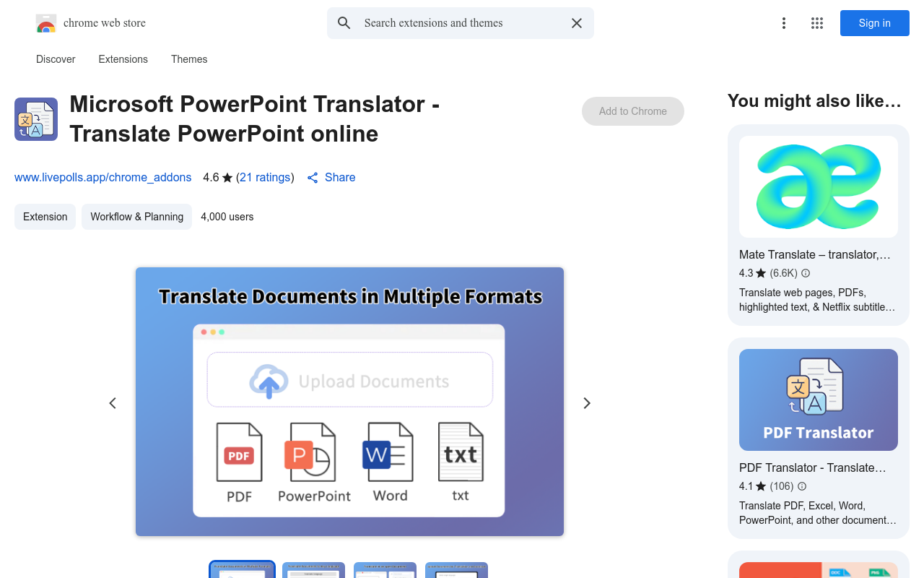Image resolution: width=924 pixels, height=578 pixels.
Task: Open the Discover tab
Action: coord(56,59)
